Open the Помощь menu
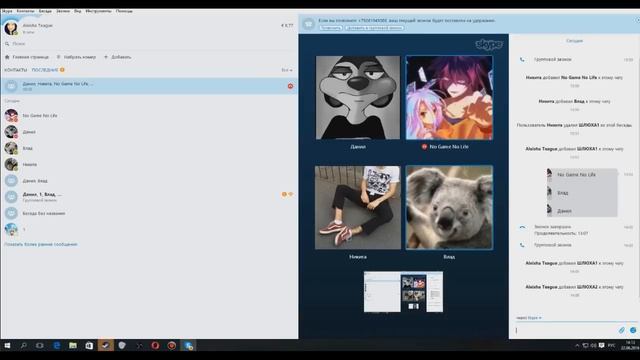 pos(124,11)
